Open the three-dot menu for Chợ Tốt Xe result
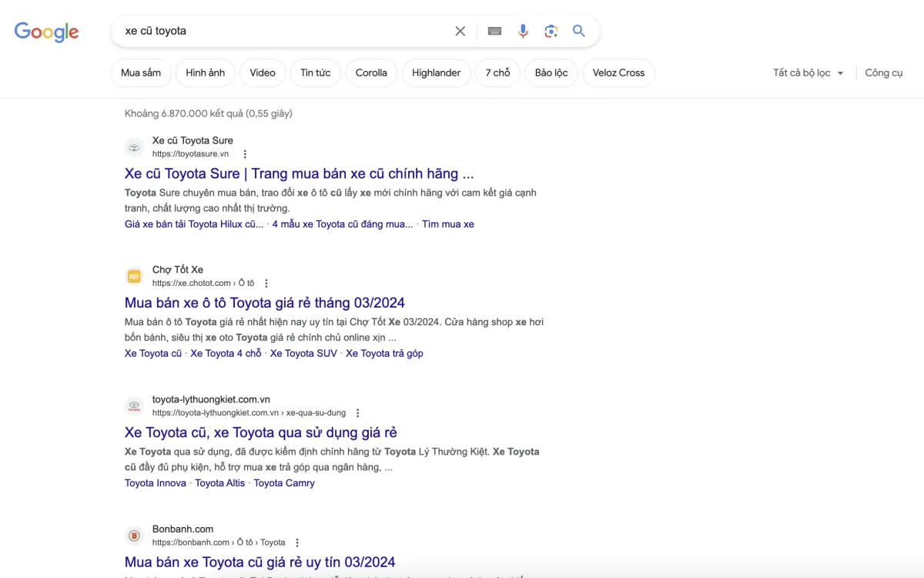 pyautogui.click(x=266, y=284)
